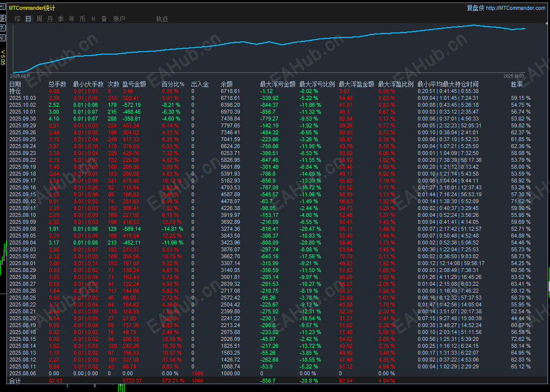This screenshot has width=550, height=392.
Task: Open the 备 tab
Action: point(104,19)
